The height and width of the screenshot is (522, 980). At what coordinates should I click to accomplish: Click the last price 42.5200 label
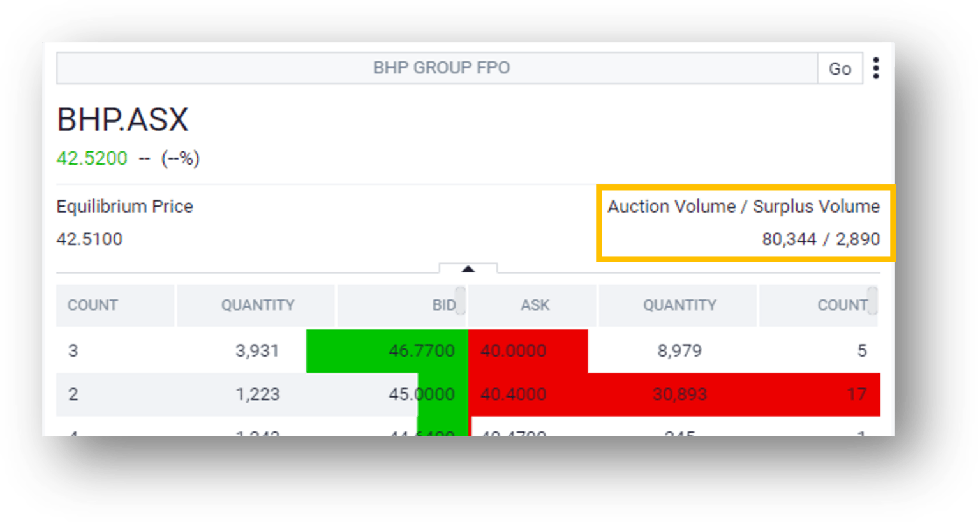(91, 158)
